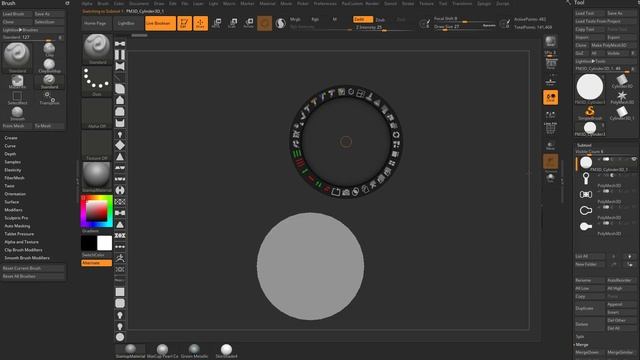Image resolution: width=640 pixels, height=360 pixels.
Task: Open the Alpha menu
Action: (87, 3)
